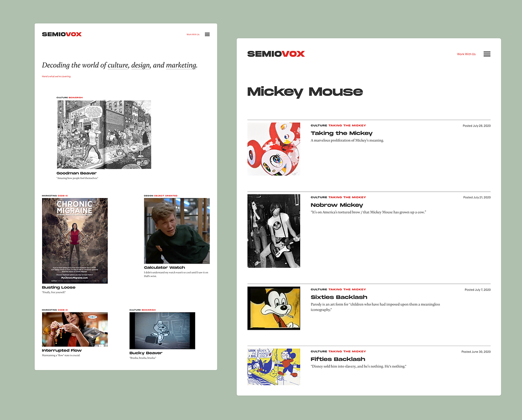Open the 'Sixties Backlash' post title

pyautogui.click(x=339, y=297)
